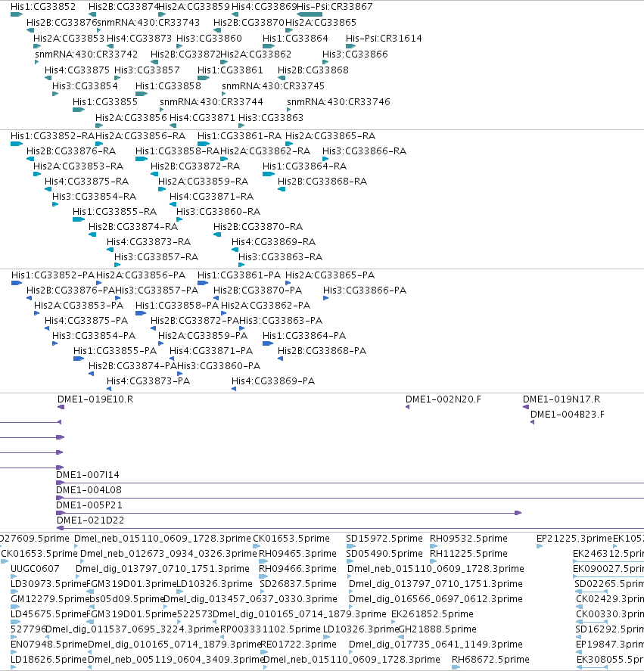This screenshot has height=671, width=644.
Task: Select the cyan glyph below His1:CG33855-RA
Action: pyautogui.click(x=79, y=219)
